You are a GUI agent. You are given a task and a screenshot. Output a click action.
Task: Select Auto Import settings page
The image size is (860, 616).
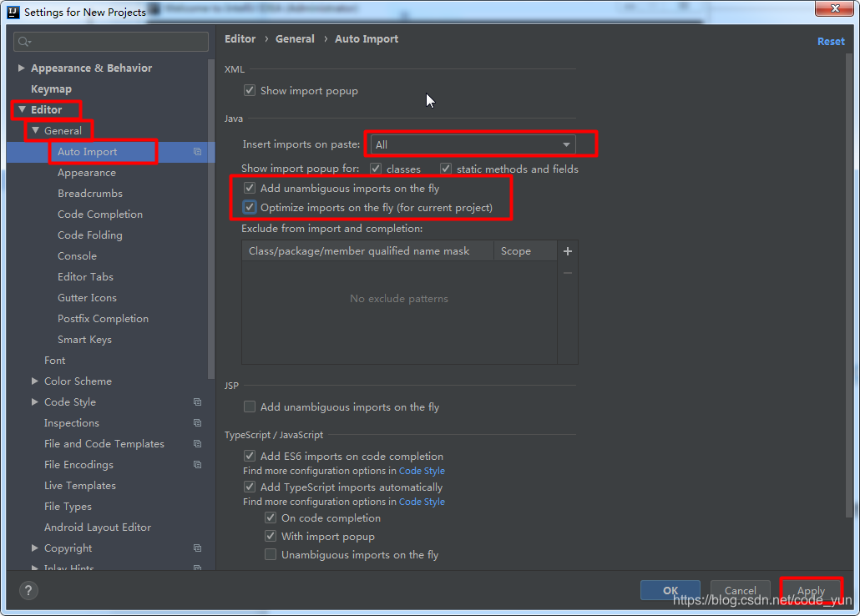(x=87, y=152)
